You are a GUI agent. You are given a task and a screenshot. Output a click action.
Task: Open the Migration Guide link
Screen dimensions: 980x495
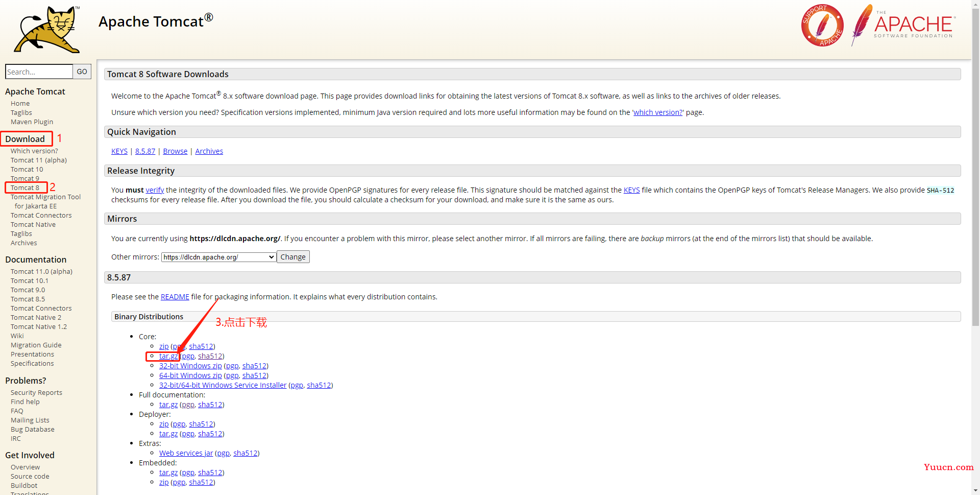[36, 345]
